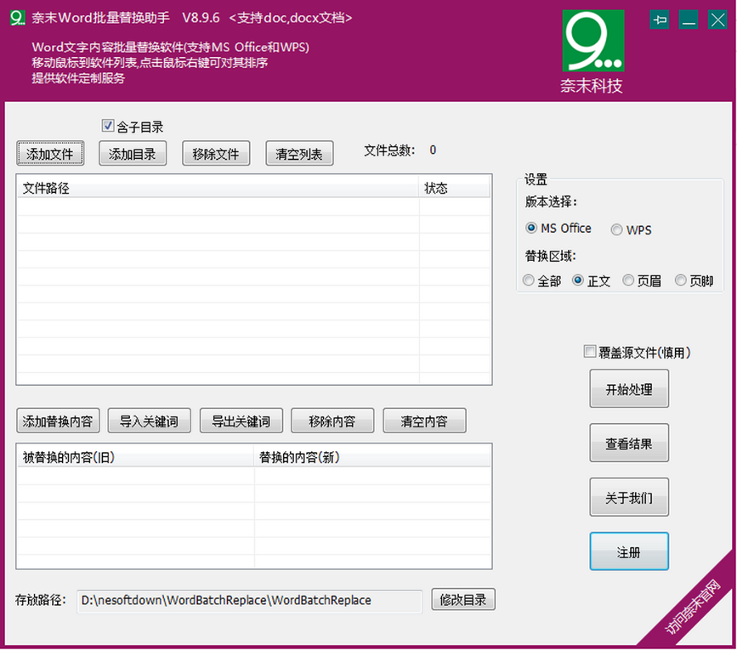Click the 移除内容 button

click(x=332, y=421)
